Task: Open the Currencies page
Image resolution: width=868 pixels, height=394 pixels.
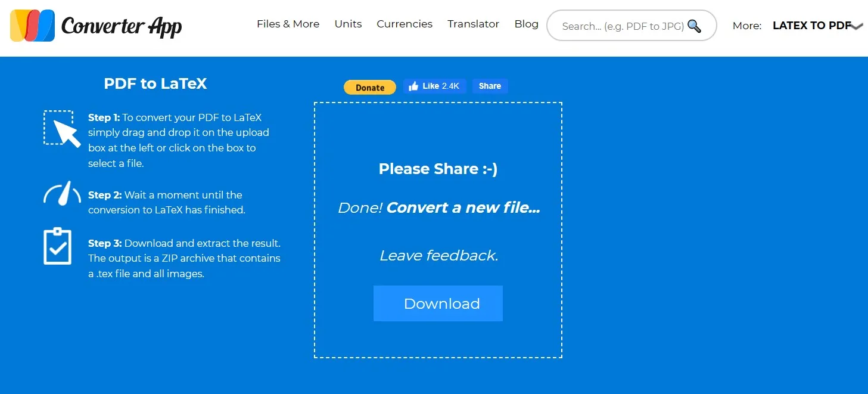Action: [405, 24]
